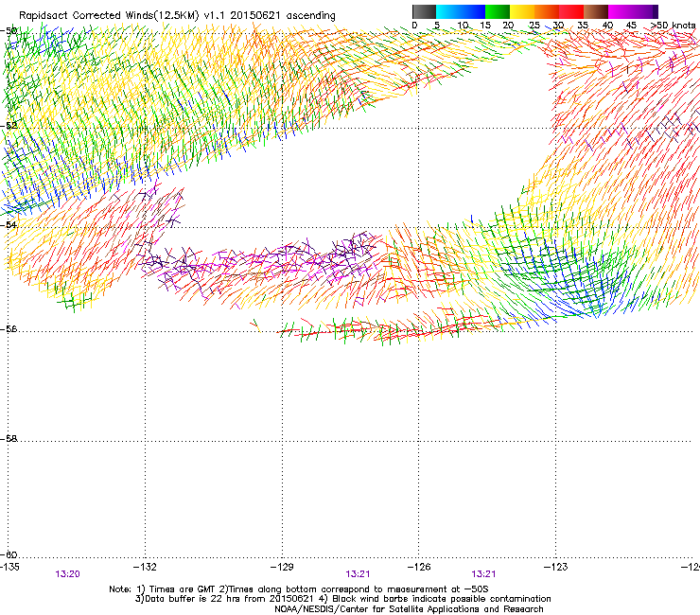
Task: Click the purple "13:20" time label
Action: pyautogui.click(x=68, y=574)
